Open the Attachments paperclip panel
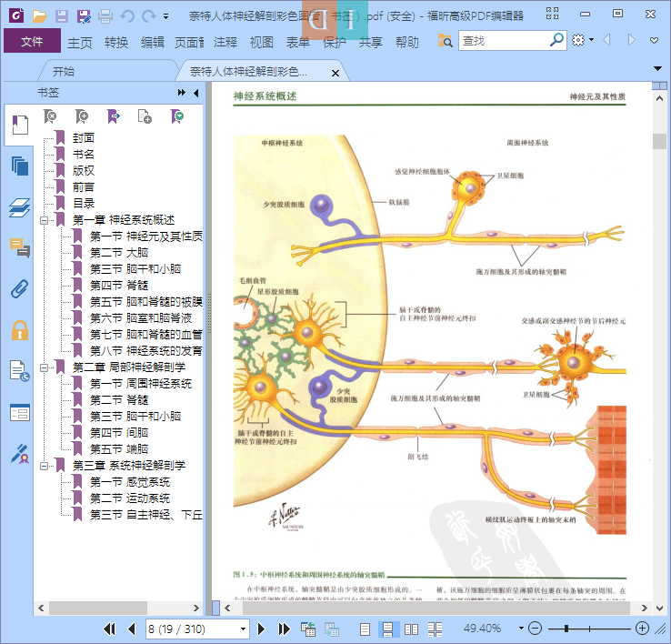Image resolution: width=671 pixels, height=644 pixels. click(20, 289)
